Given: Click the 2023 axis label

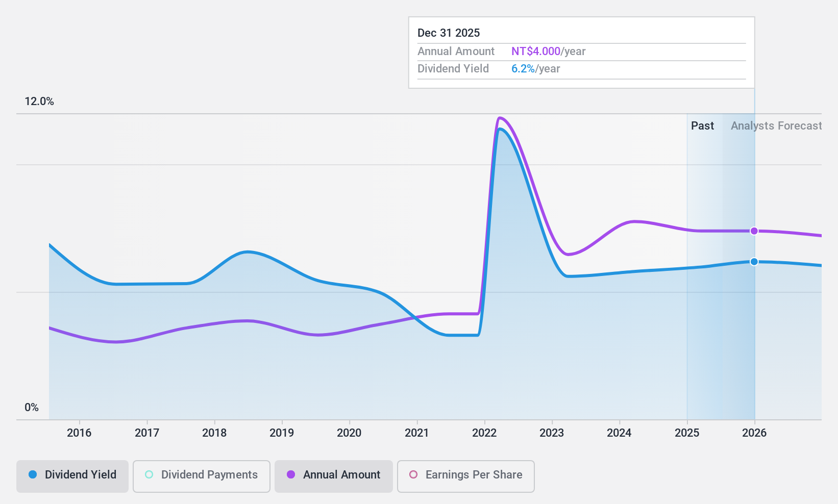Looking at the screenshot, I should [x=552, y=433].
